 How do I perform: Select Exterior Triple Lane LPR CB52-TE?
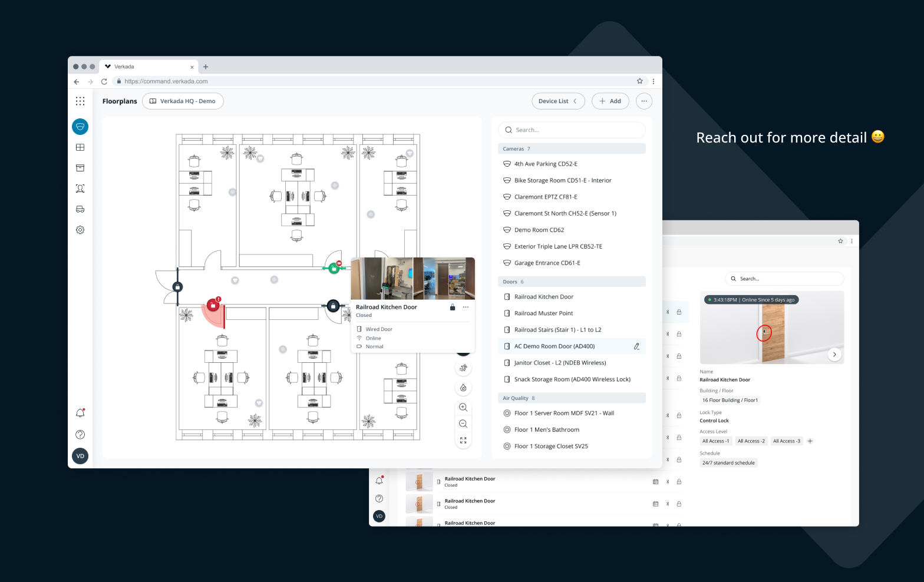click(572, 247)
